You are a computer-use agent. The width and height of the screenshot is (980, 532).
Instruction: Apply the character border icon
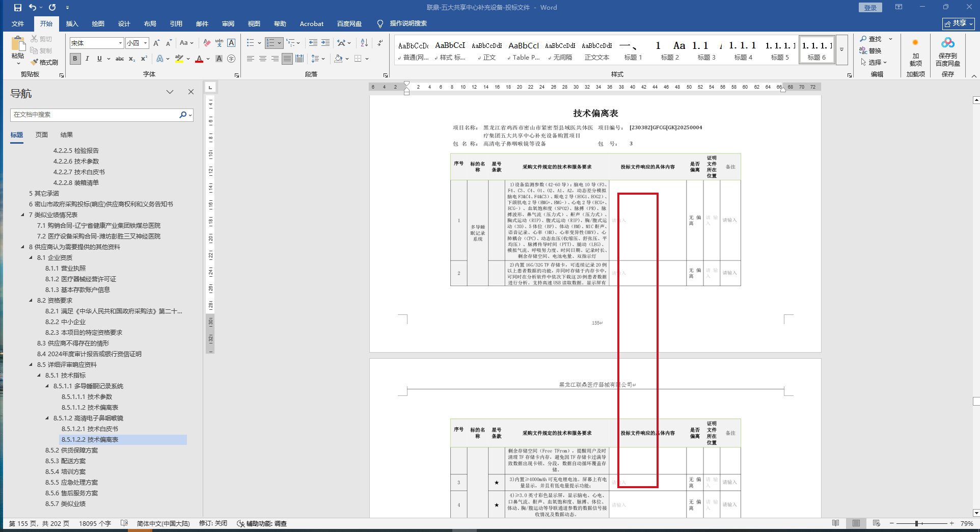[231, 43]
